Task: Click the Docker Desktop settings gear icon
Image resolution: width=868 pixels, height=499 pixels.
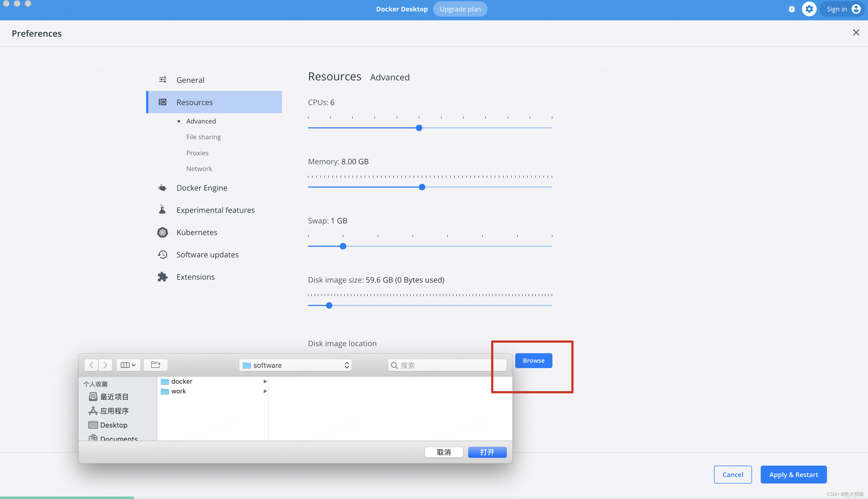Action: (x=810, y=9)
